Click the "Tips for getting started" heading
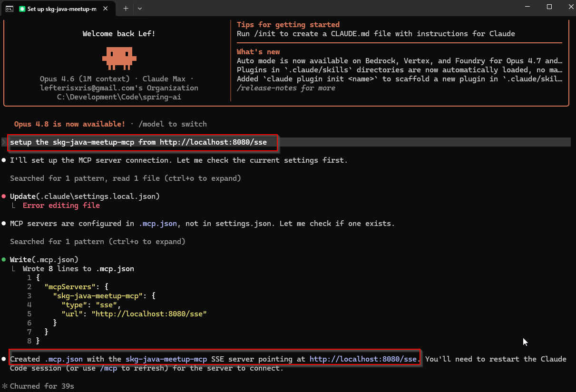This screenshot has width=576, height=392. click(x=288, y=25)
